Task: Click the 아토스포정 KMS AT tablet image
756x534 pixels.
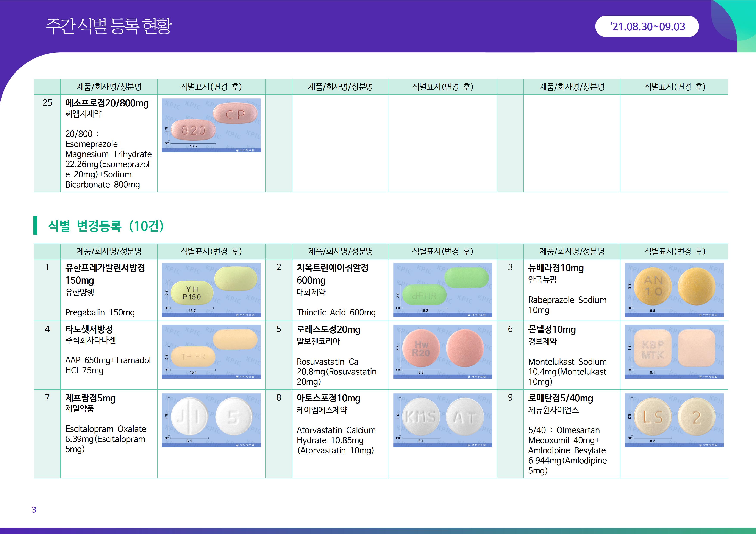Action: 442,420
